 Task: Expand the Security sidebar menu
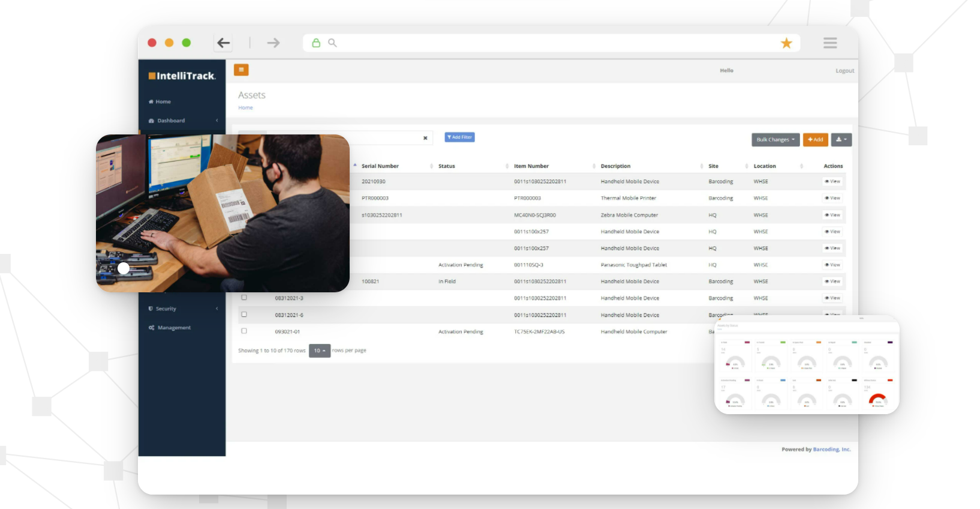[183, 309]
